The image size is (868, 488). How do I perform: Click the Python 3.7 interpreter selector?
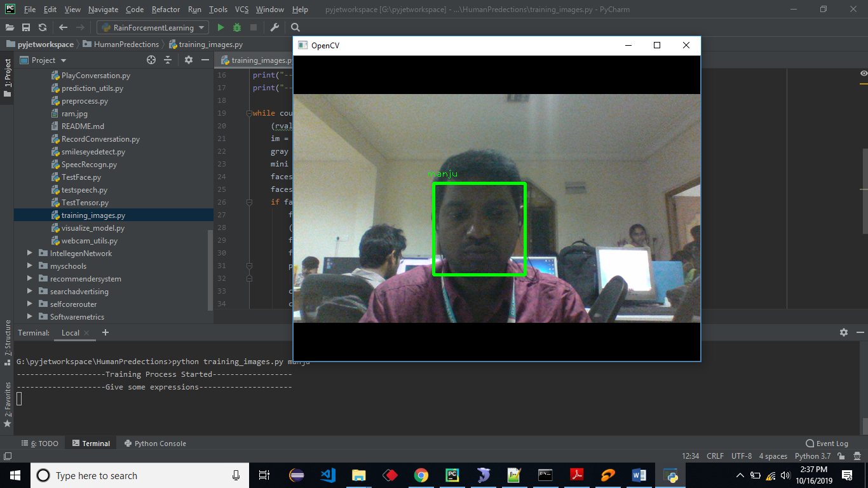click(812, 456)
